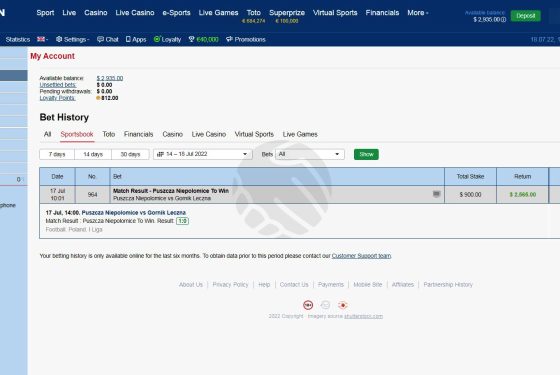This screenshot has height=375, width=560.
Task: Click the Settings gear icon
Action: click(x=59, y=39)
